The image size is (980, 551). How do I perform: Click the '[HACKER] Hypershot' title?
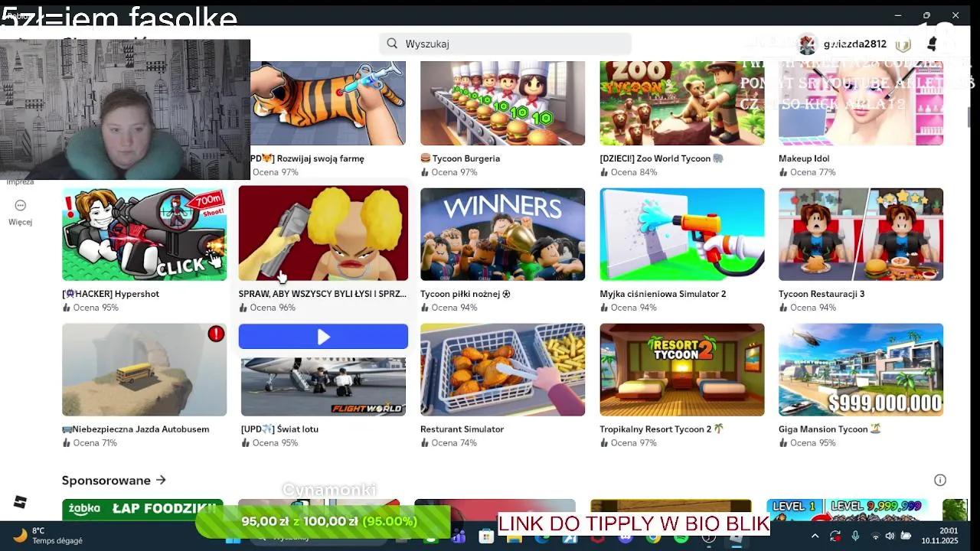pos(110,294)
